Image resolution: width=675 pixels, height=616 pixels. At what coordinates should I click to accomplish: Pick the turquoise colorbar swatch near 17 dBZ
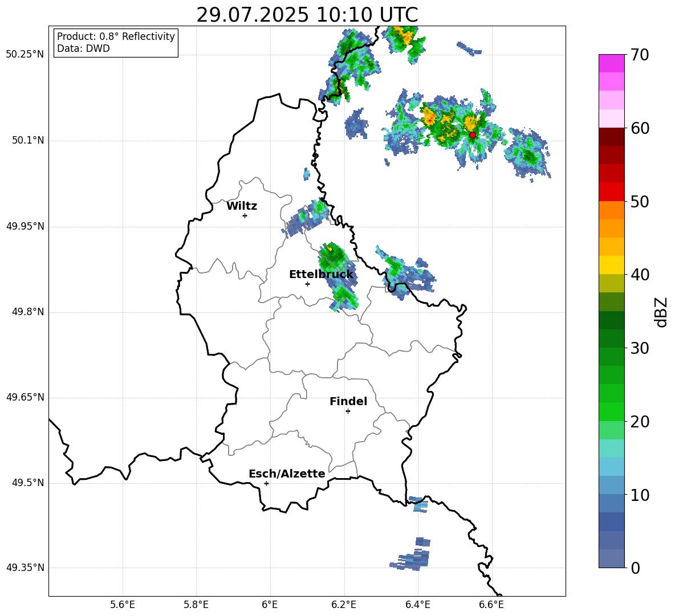pos(611,448)
